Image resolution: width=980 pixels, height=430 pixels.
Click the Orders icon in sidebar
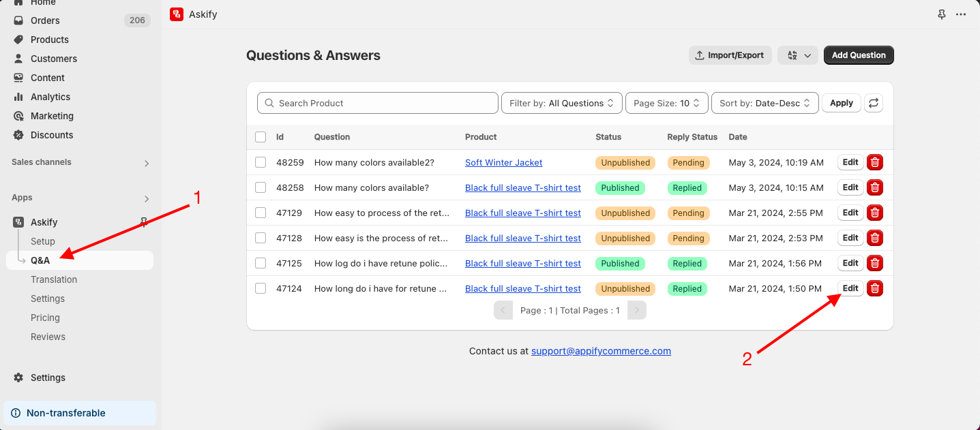coord(18,20)
